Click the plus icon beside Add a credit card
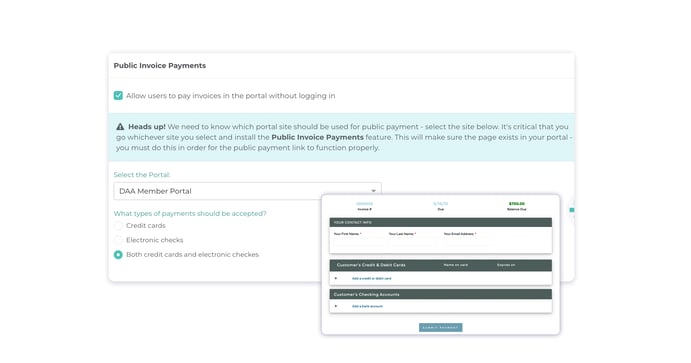 pos(336,278)
